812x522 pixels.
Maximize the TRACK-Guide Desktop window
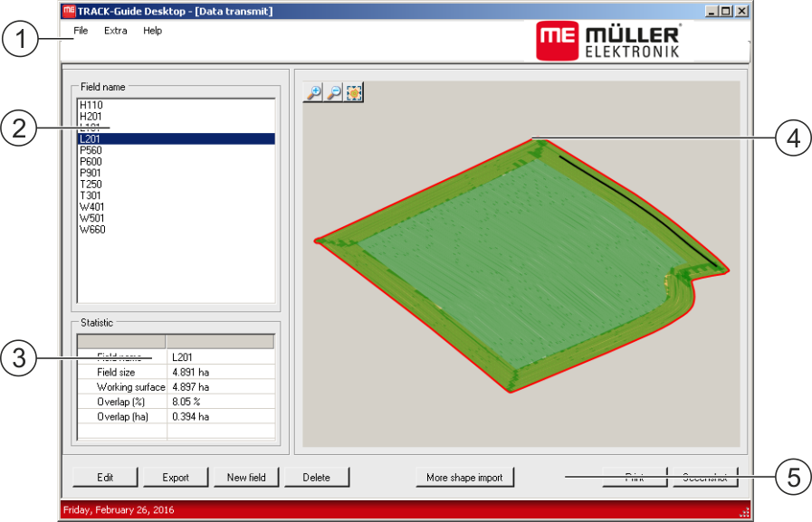click(x=726, y=12)
